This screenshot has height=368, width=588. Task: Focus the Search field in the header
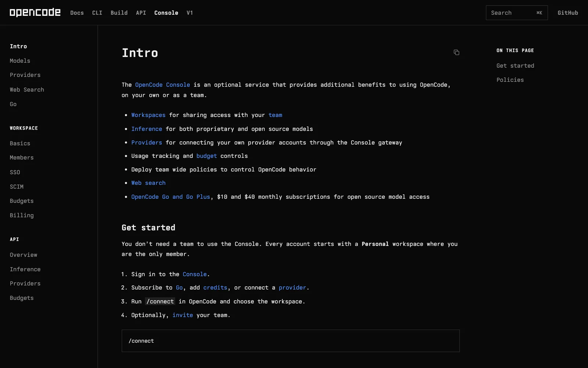click(517, 13)
